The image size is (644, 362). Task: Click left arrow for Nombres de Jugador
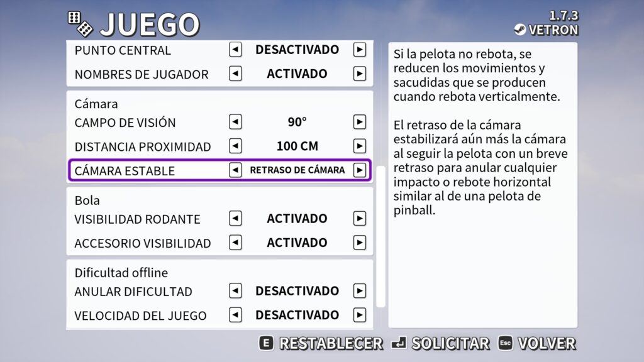(235, 74)
